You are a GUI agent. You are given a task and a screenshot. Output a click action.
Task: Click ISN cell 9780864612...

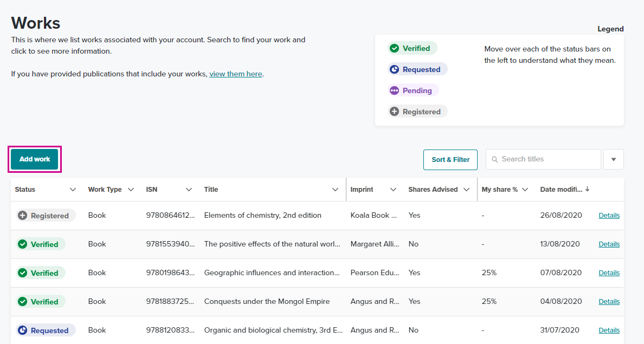click(x=170, y=216)
